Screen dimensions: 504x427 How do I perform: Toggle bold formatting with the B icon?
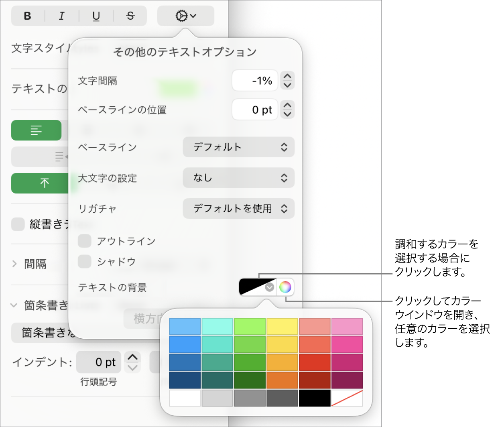coord(27,16)
